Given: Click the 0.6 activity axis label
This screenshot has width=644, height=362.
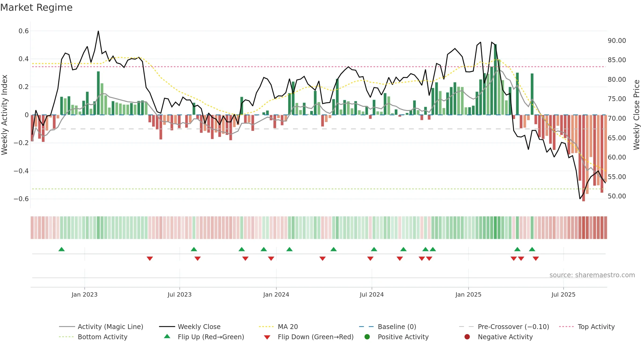Looking at the screenshot, I should [24, 31].
